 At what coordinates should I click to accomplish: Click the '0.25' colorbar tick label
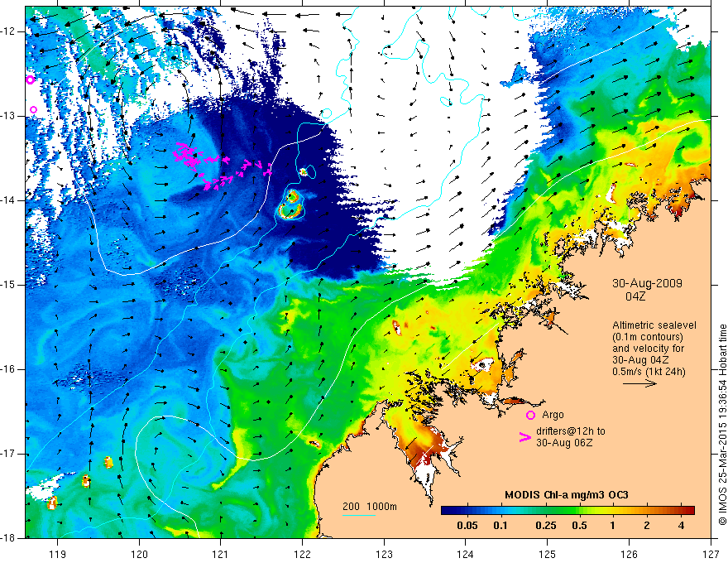coord(546,526)
